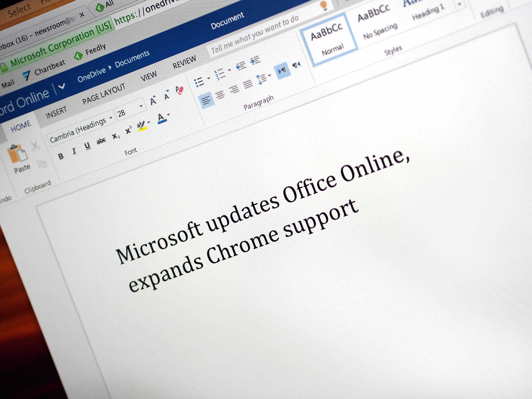Click the Bullets list icon

coord(199,82)
